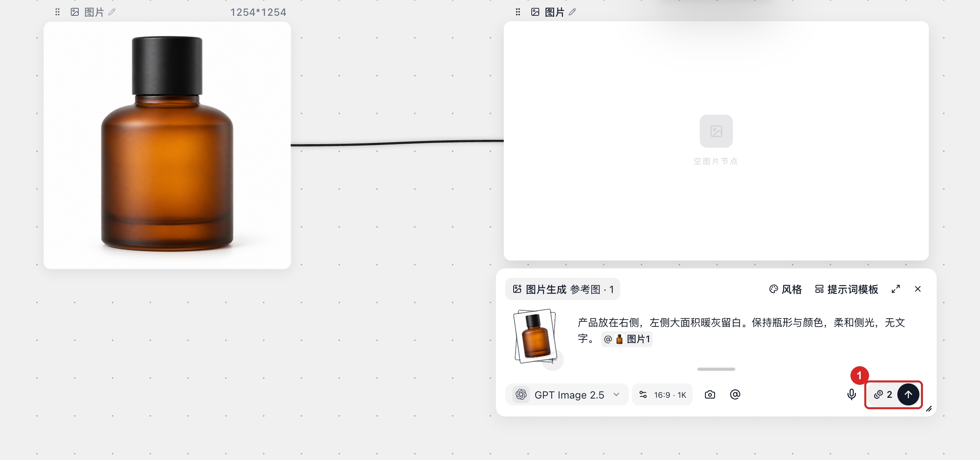Click the right node title 图片

(x=555, y=12)
